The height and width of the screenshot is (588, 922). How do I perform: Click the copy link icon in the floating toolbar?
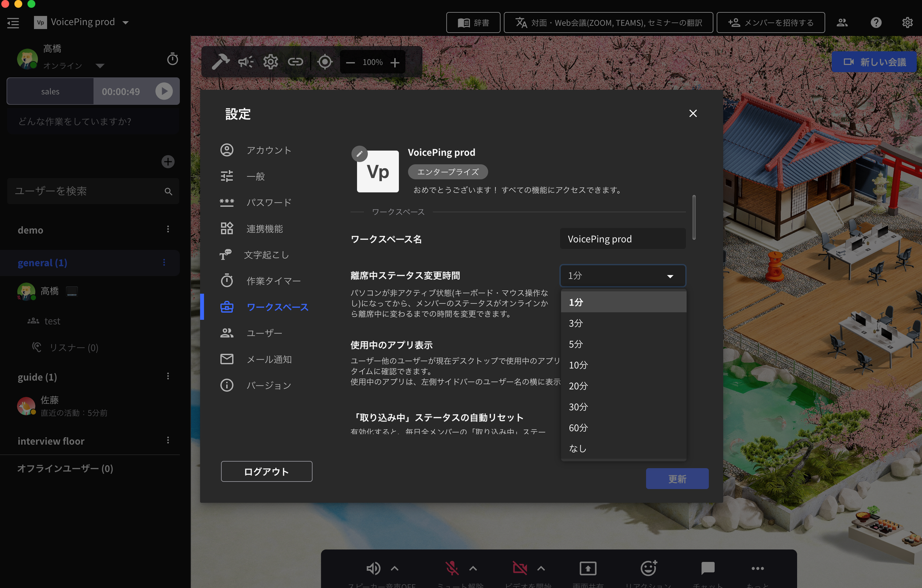[x=296, y=62]
